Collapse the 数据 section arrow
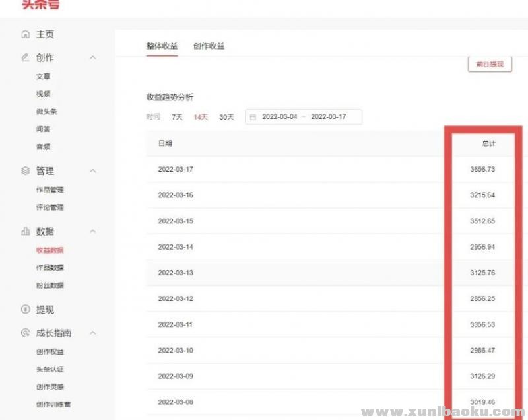The image size is (528, 420). click(x=92, y=232)
